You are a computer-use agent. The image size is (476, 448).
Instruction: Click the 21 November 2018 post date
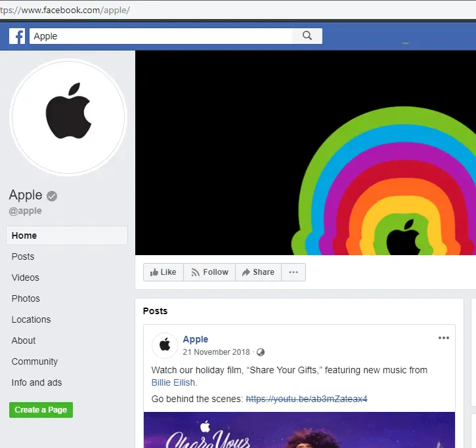coord(216,352)
